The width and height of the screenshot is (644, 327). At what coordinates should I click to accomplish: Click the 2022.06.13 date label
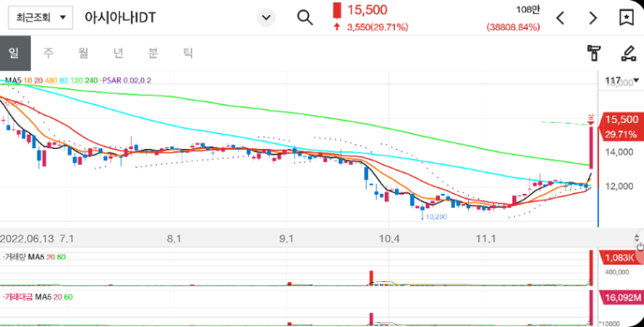pyautogui.click(x=27, y=239)
